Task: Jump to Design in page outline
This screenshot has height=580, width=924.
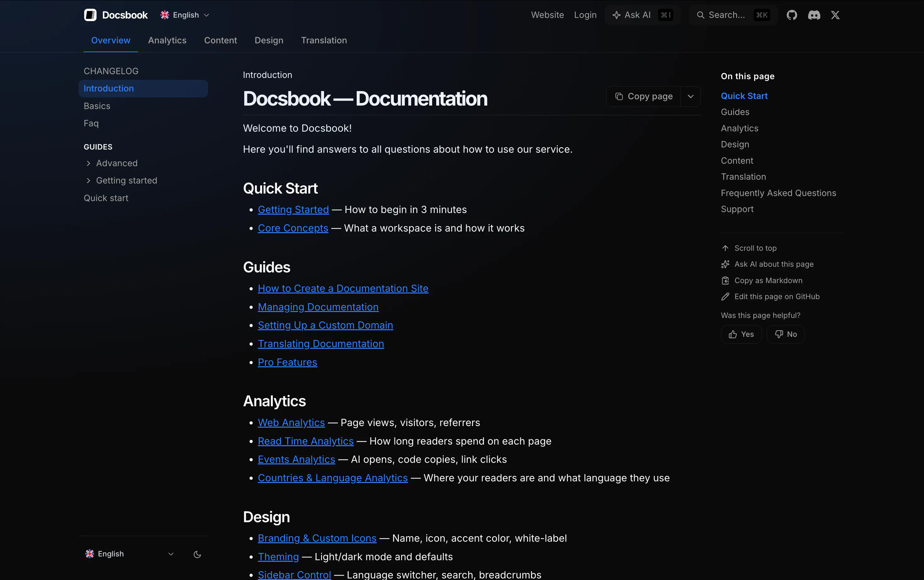Action: (735, 144)
